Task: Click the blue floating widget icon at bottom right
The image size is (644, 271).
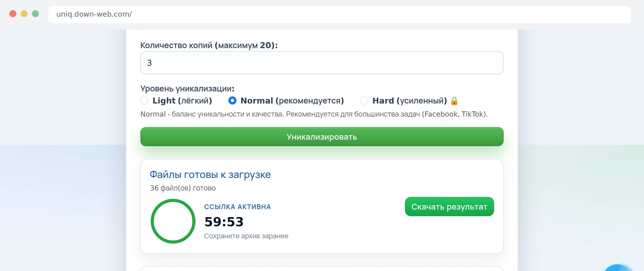Action: click(619, 268)
